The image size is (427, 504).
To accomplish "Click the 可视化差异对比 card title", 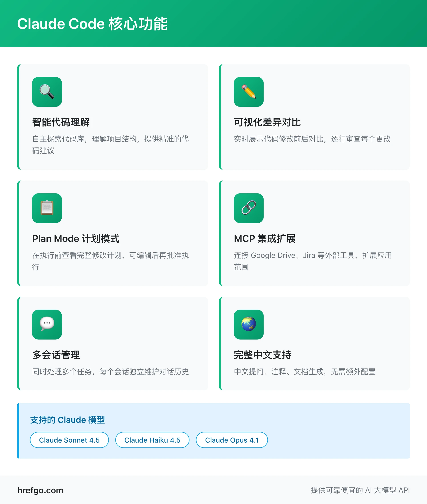I will point(268,122).
